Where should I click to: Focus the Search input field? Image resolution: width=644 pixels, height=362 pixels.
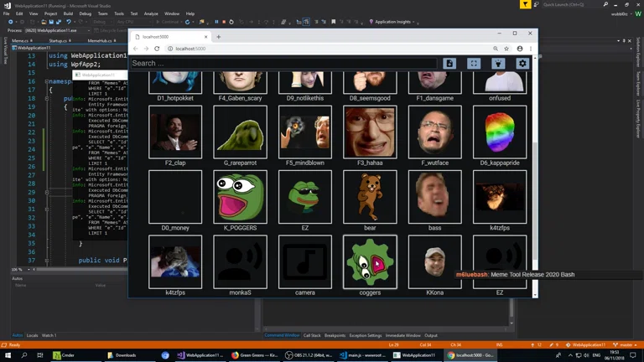click(283, 64)
